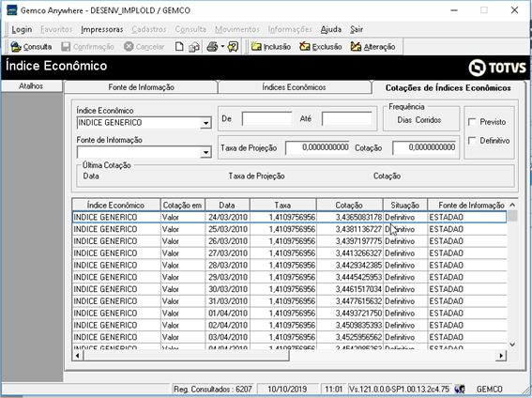Click the blank new document icon
Viewport: 532px width, 398px height.
pyautogui.click(x=179, y=47)
